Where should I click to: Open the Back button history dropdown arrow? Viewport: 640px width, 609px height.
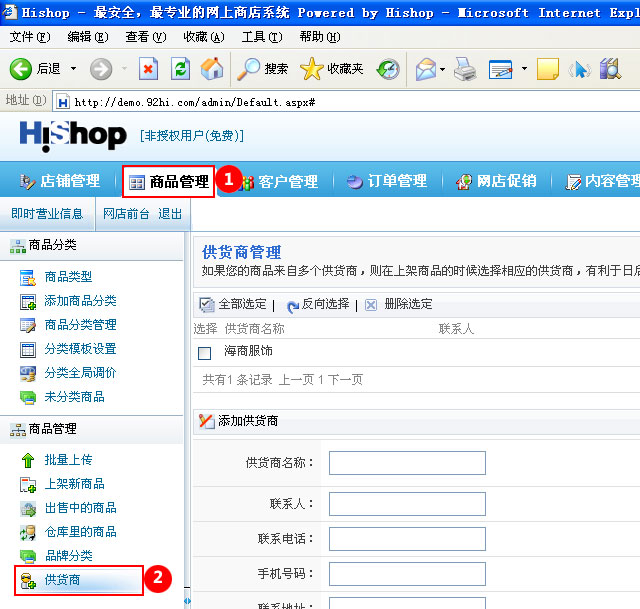[x=73, y=69]
